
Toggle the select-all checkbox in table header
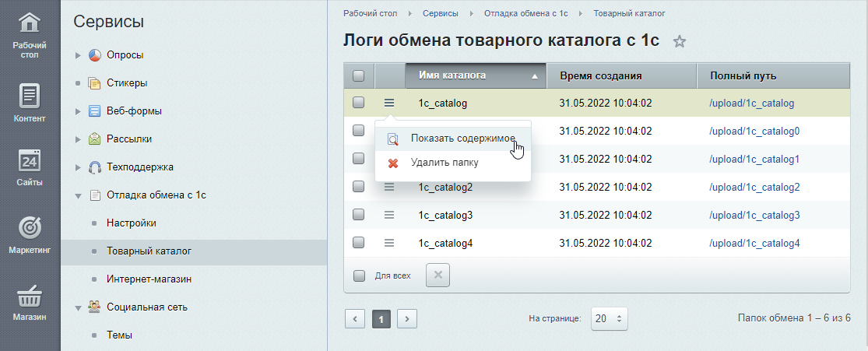click(359, 75)
